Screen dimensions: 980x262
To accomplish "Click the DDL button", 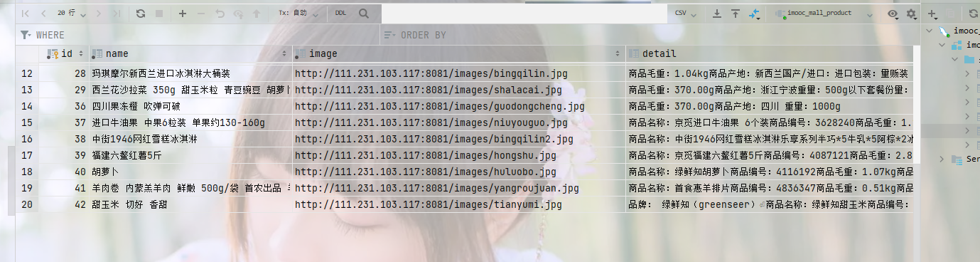I will coord(341,14).
